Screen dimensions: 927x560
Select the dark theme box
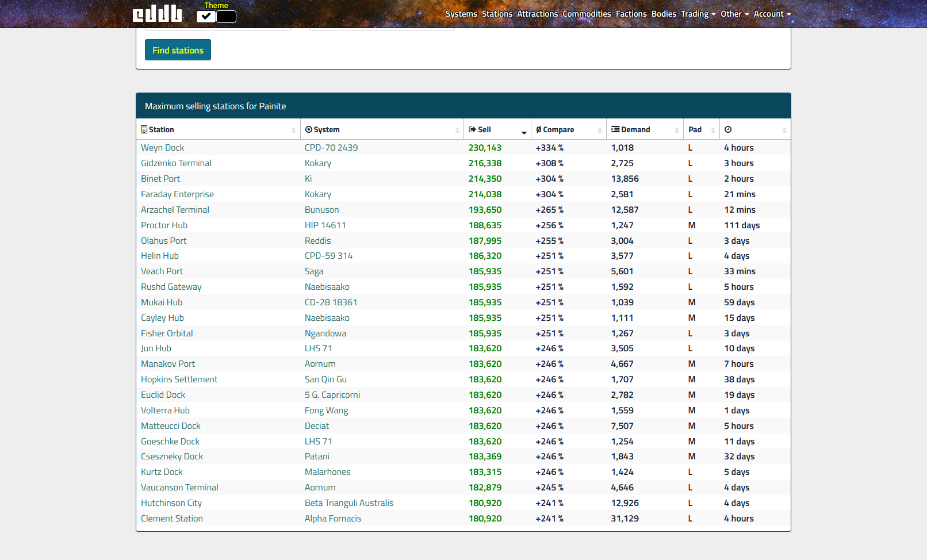(x=226, y=17)
